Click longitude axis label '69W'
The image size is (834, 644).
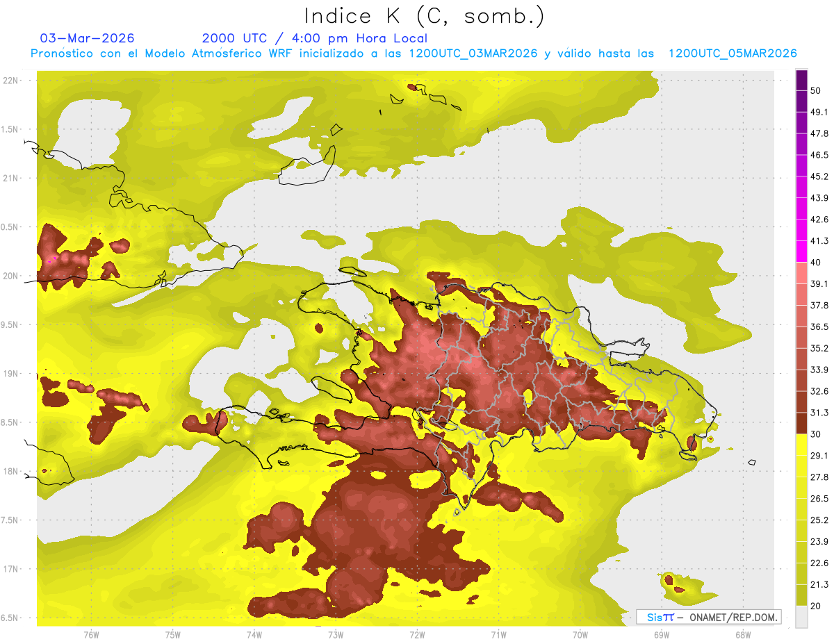(662, 635)
